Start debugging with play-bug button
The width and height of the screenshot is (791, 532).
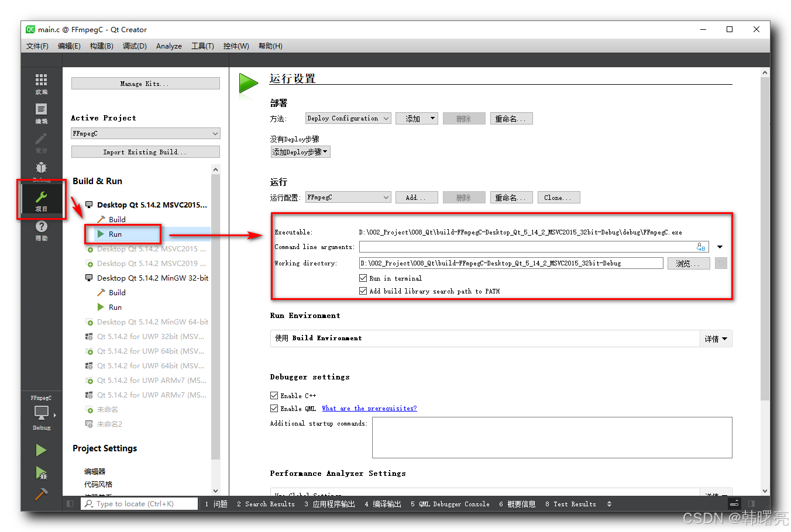pyautogui.click(x=41, y=472)
